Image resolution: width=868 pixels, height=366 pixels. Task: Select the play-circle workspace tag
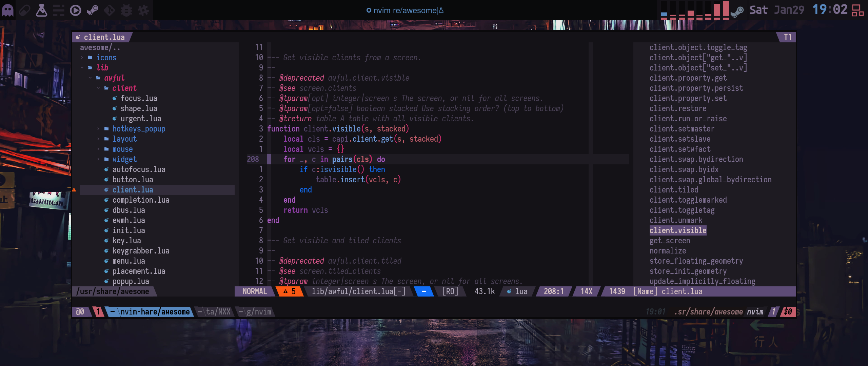pyautogui.click(x=75, y=10)
